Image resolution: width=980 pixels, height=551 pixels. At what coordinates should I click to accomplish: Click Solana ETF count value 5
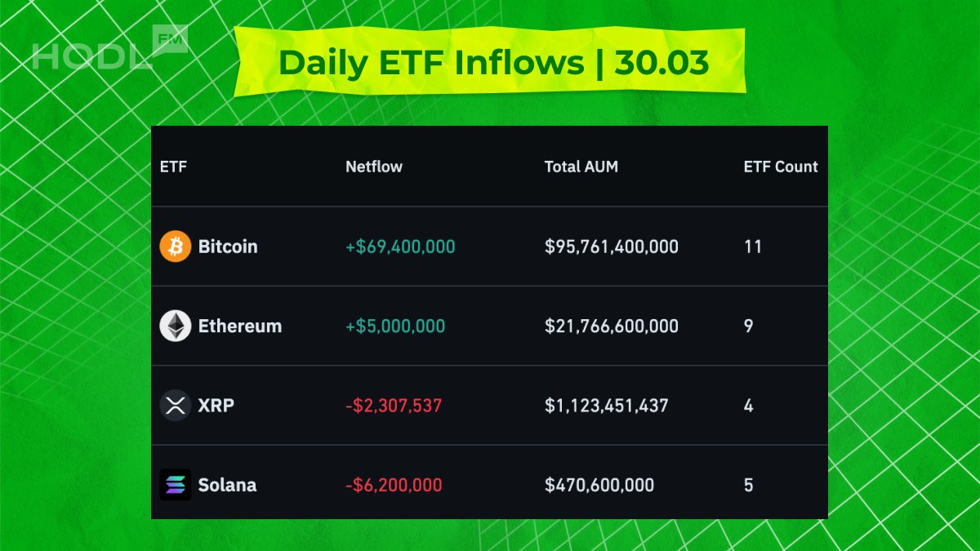tap(749, 485)
